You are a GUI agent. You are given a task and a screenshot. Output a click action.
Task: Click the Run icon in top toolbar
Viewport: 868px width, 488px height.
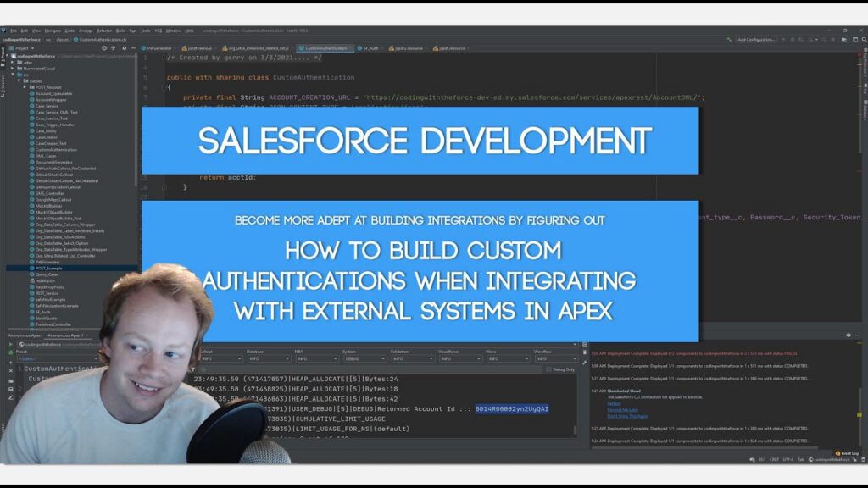[x=783, y=40]
